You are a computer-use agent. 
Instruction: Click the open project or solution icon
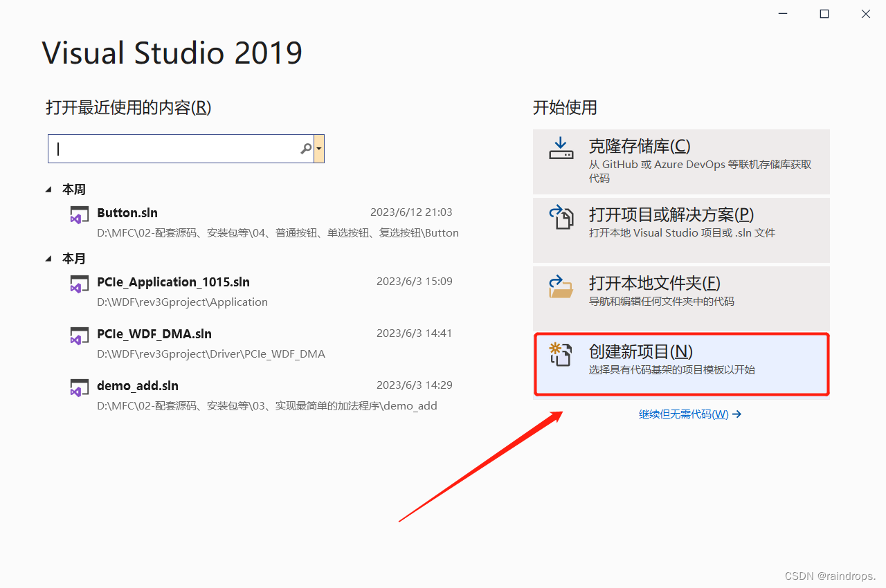(x=561, y=217)
